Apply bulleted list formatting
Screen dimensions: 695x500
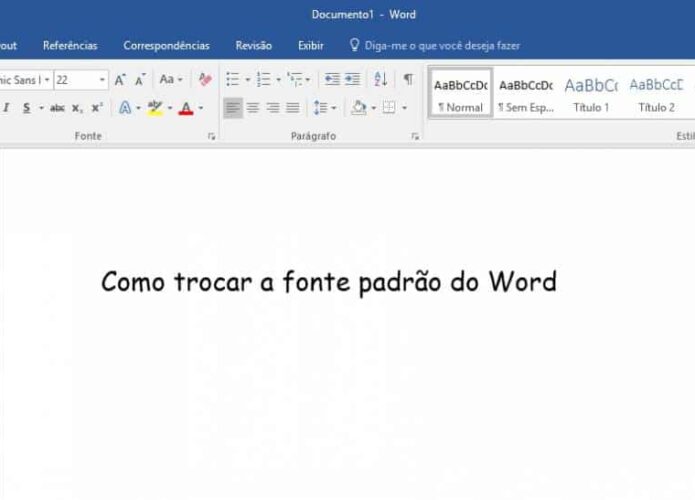pyautogui.click(x=233, y=80)
